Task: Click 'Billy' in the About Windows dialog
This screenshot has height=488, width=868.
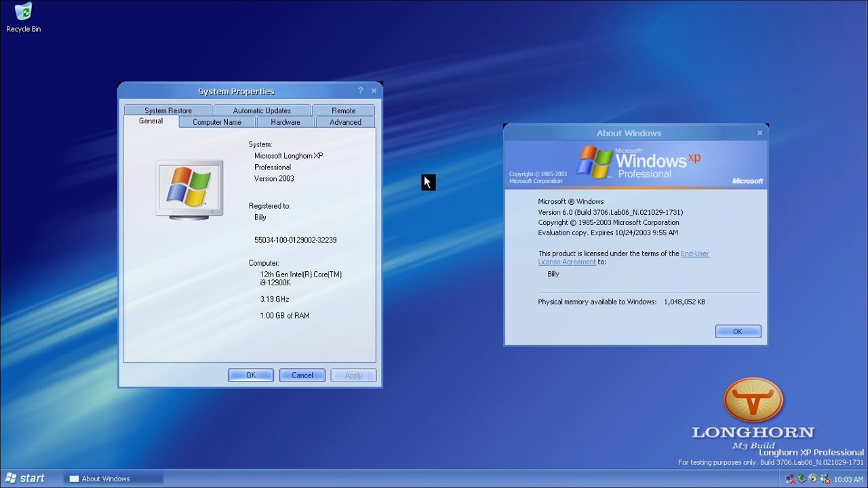Action: [x=553, y=274]
